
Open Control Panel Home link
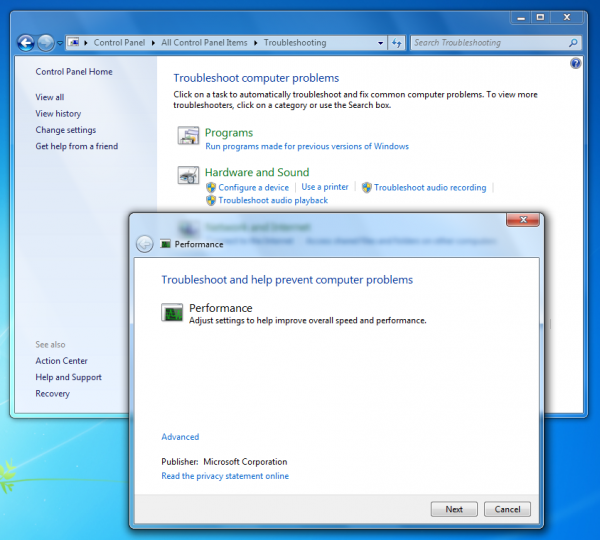tap(74, 72)
